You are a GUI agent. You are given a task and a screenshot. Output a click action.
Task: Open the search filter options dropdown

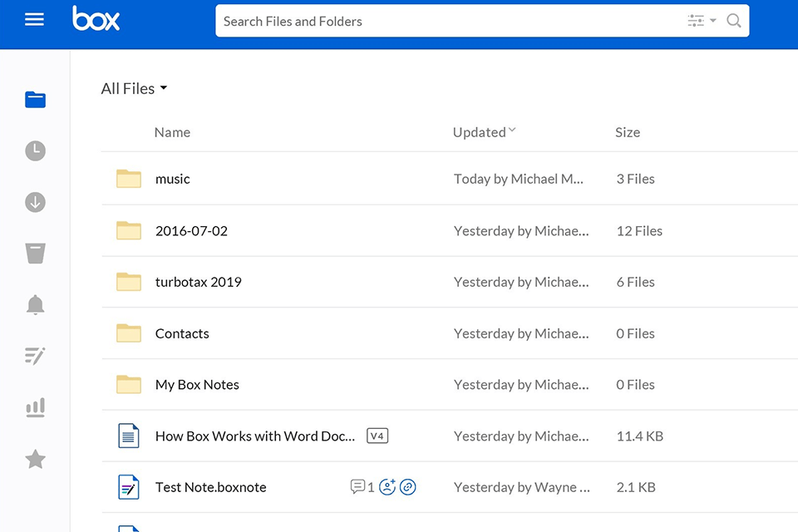click(x=701, y=22)
